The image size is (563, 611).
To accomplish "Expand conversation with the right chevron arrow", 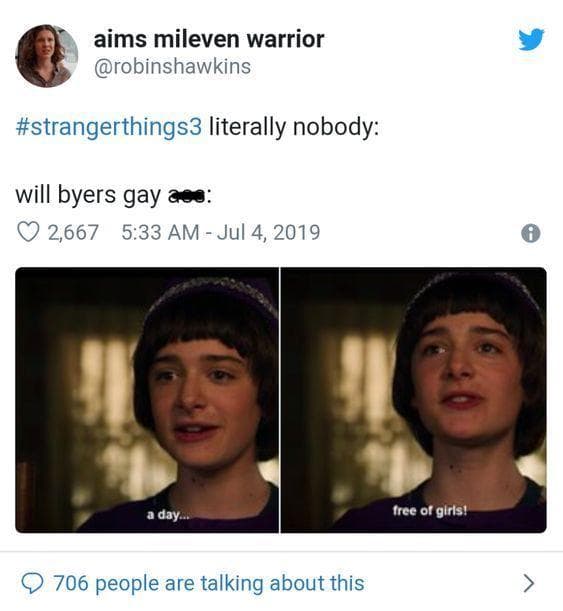I will (x=528, y=583).
